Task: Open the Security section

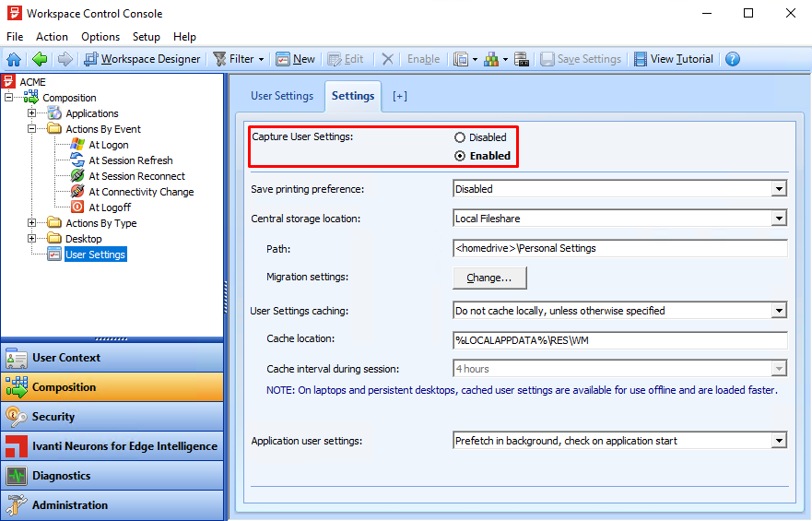Action: coord(112,417)
